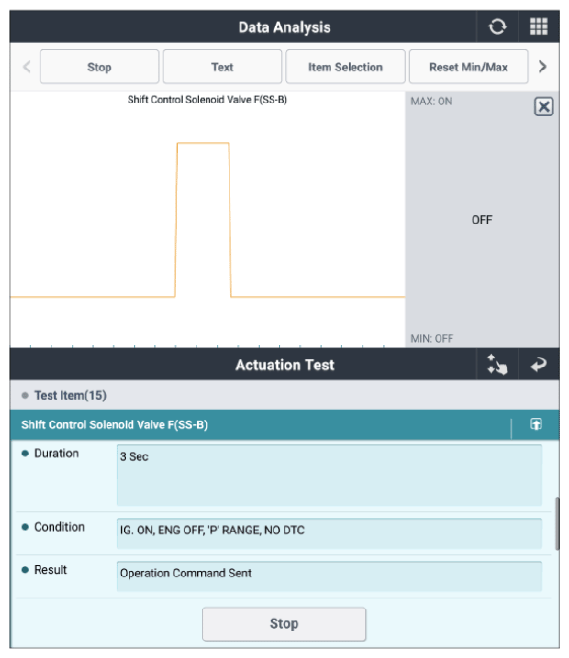Close the graph panel with the X icon
Screen dimensions: 569x658
[543, 107]
